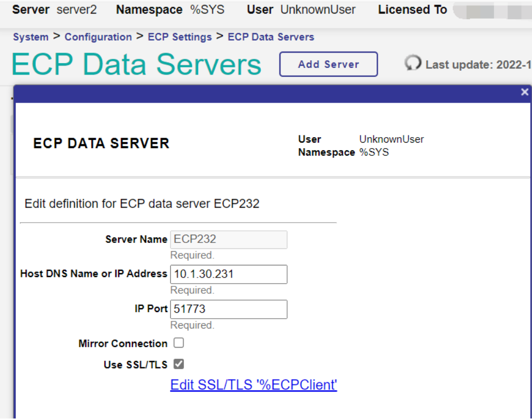532x419 pixels.
Task: Open ECP Settings from the breadcrumb
Action: 180,37
